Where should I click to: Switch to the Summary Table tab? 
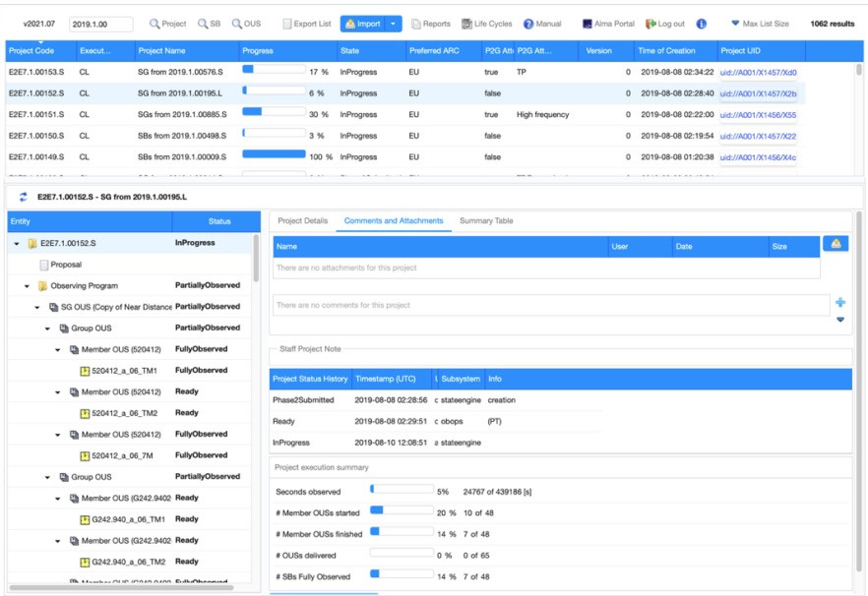(x=486, y=221)
